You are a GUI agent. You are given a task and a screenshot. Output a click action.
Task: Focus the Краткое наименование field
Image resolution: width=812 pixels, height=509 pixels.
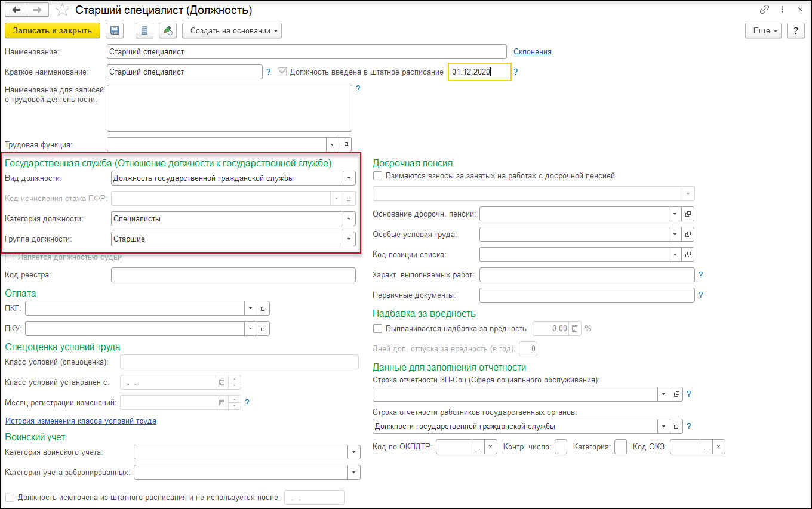(x=185, y=72)
